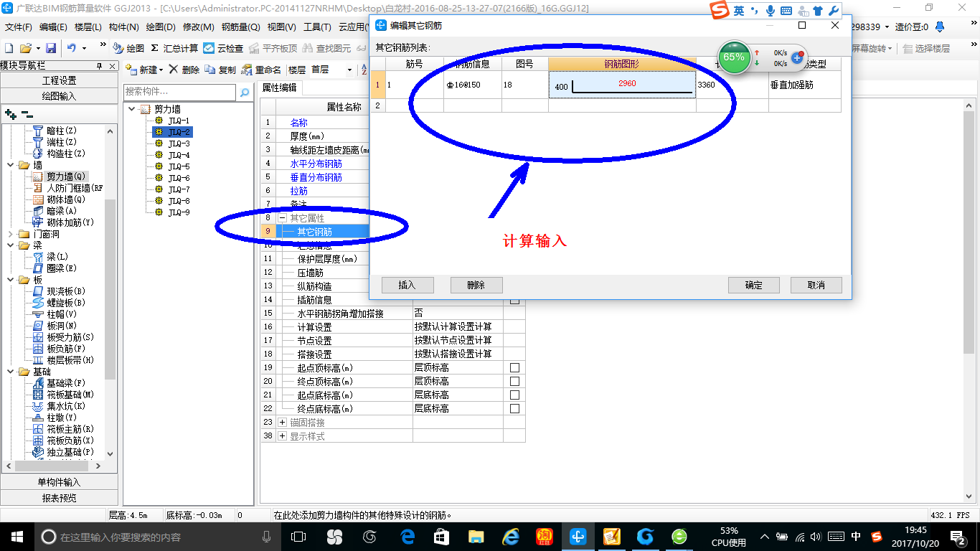Open the 编辑(E) menu
The height and width of the screenshot is (551, 980).
53,27
